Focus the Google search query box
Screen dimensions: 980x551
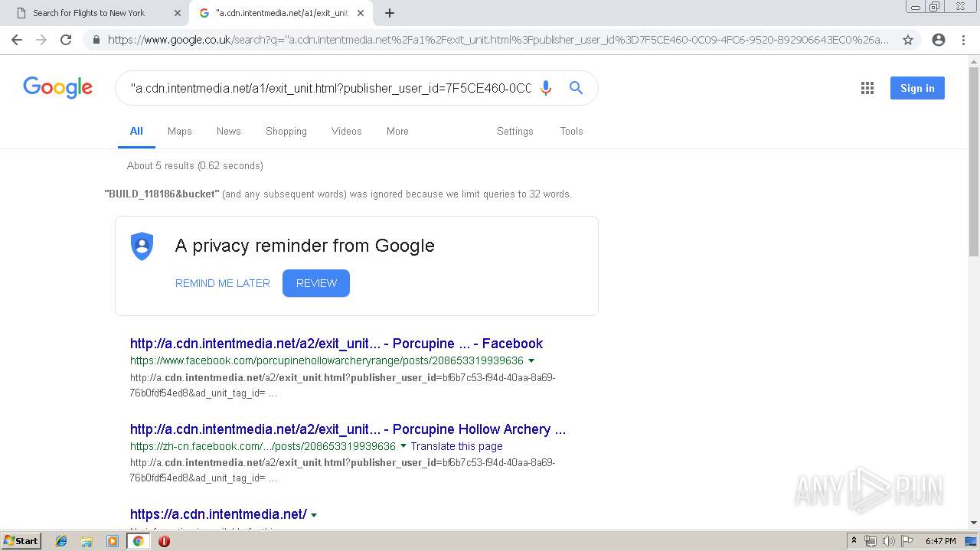(330, 88)
